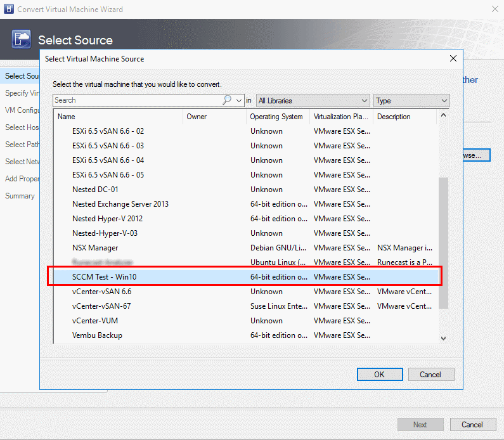Select ESXi 6.5 vSAN 6.6 - 04 row

(x=246, y=160)
